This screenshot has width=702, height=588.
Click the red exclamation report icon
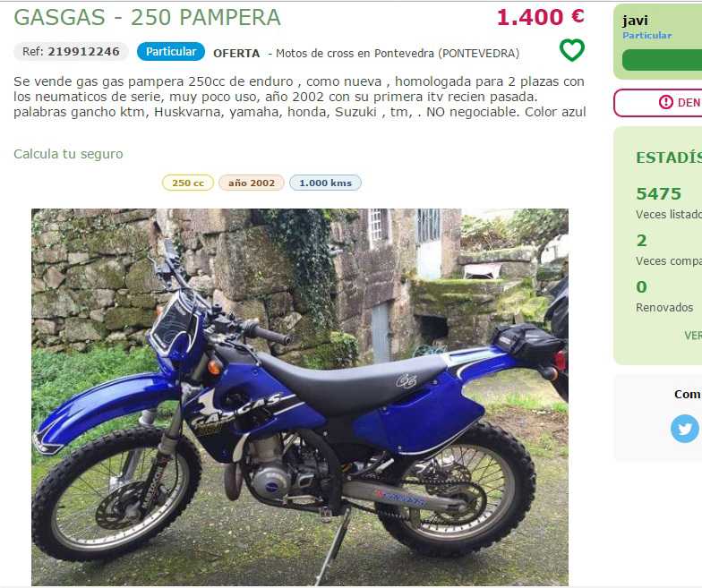pos(666,102)
